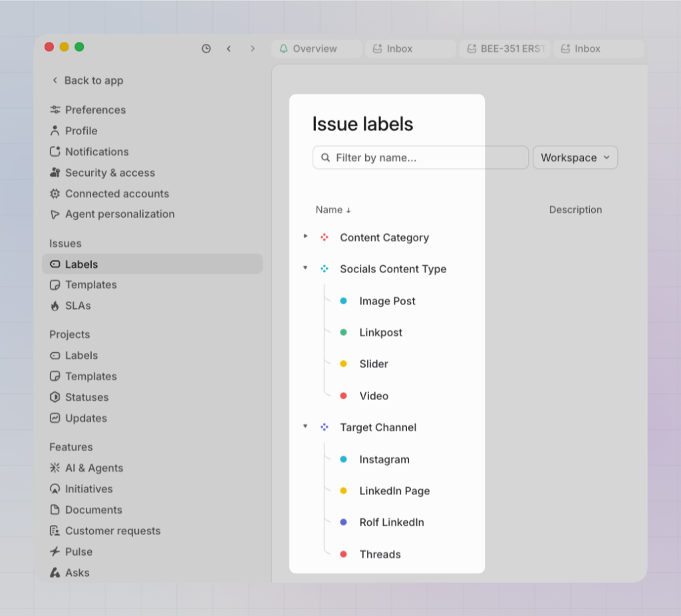
Task: Open Agent personalization settings
Action: pos(120,214)
